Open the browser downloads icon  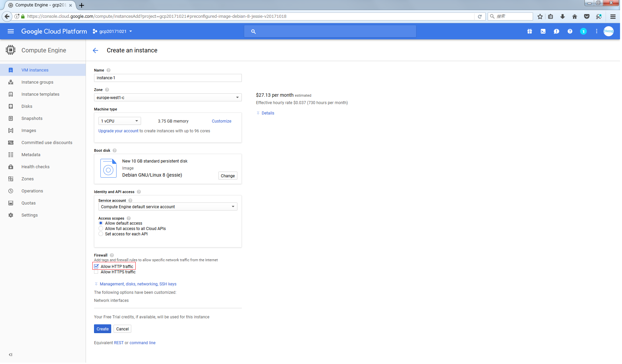[x=563, y=16]
